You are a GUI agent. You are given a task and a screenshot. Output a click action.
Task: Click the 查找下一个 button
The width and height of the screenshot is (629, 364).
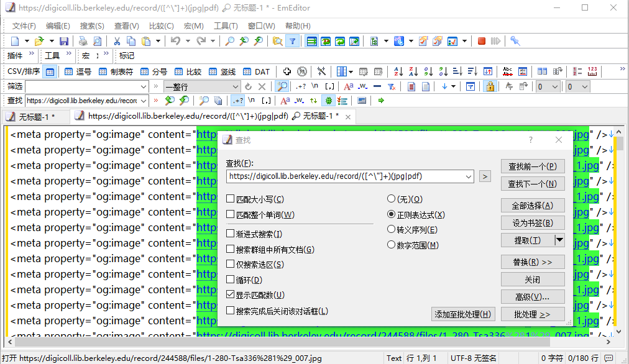pos(532,183)
